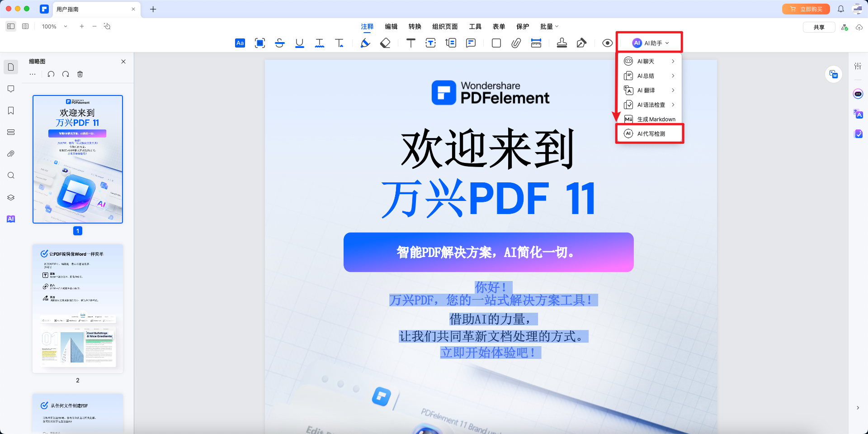Click the 立即购买 purchase button
Image resolution: width=868 pixels, height=434 pixels.
(x=805, y=9)
